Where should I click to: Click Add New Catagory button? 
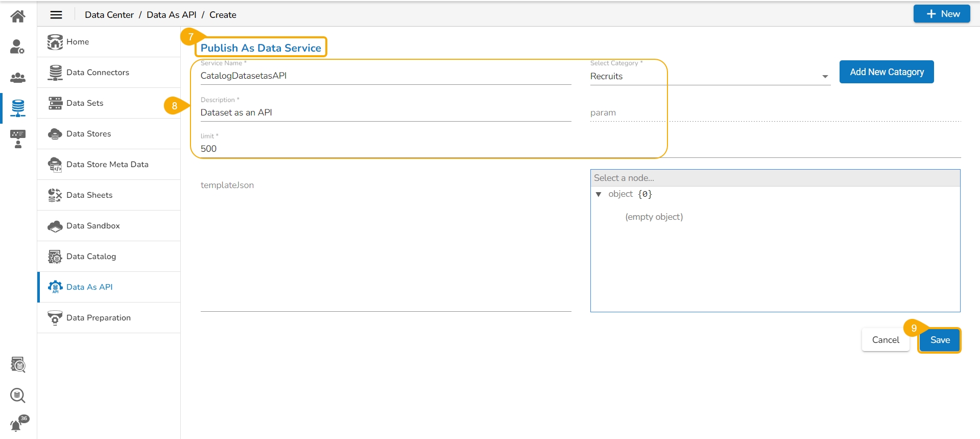[x=886, y=72]
